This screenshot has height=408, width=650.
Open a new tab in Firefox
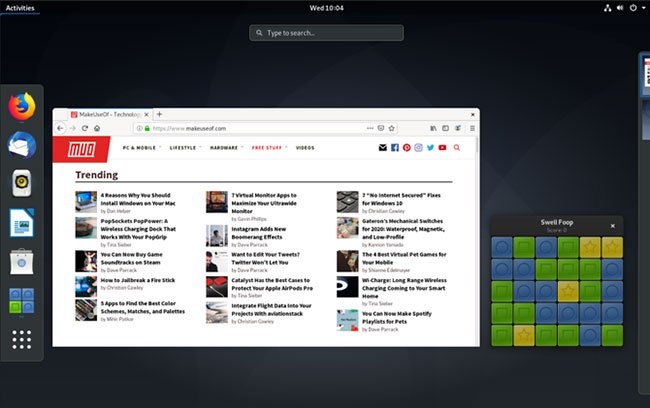[160, 114]
